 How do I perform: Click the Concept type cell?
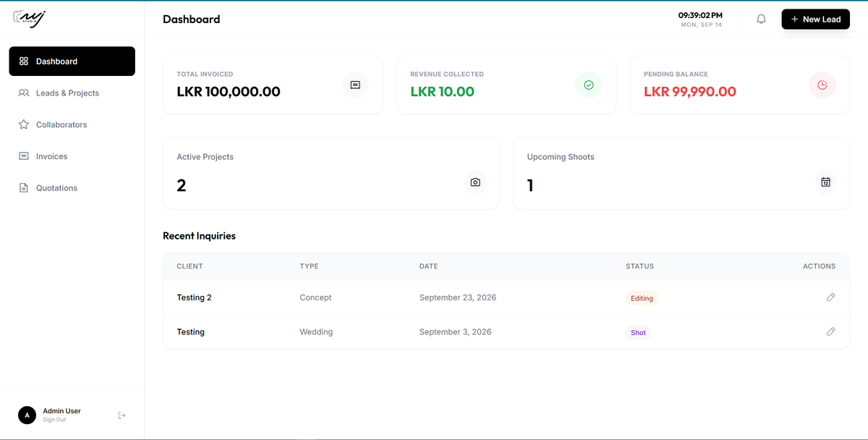coord(315,297)
